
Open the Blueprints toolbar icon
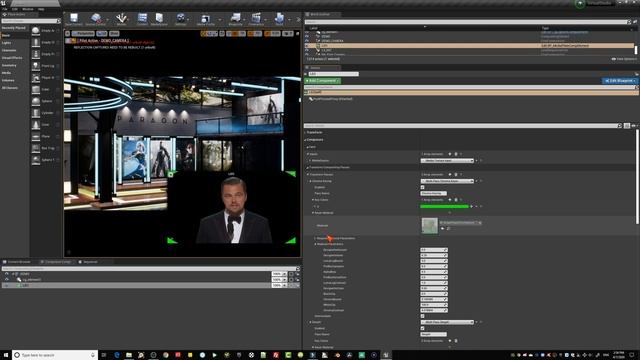click(236, 18)
